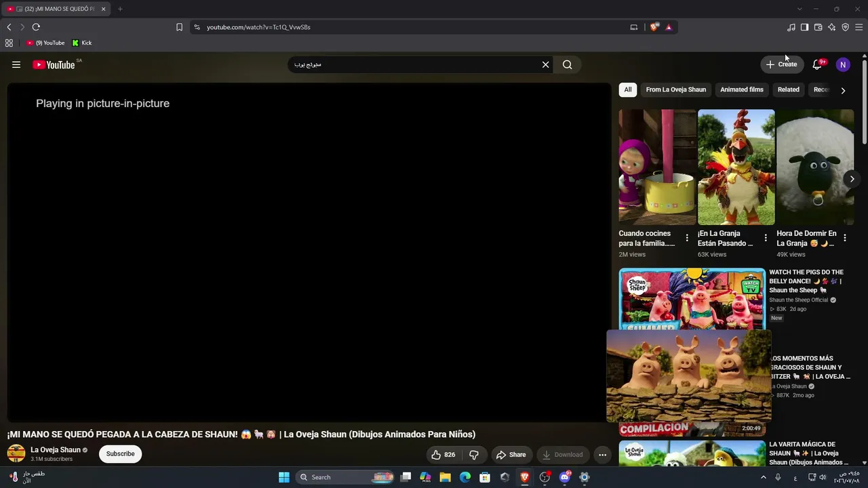Go to YouTube home via logo
The image size is (868, 488).
coord(54,64)
